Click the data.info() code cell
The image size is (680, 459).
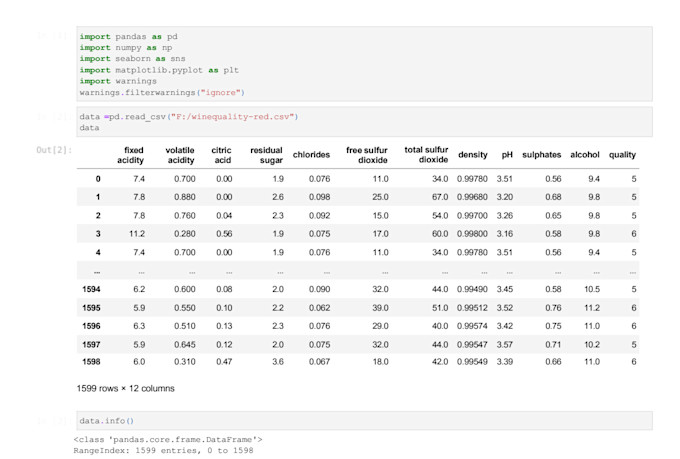[364, 421]
